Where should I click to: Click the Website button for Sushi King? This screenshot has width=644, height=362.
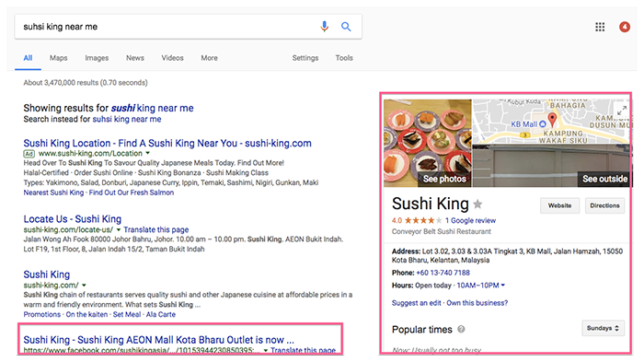click(559, 205)
